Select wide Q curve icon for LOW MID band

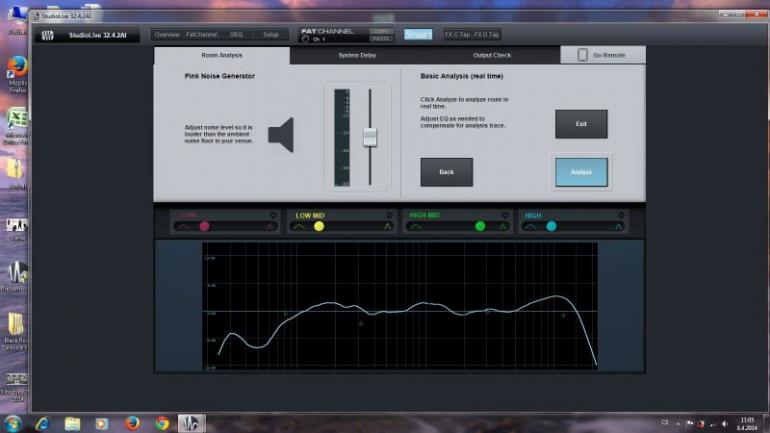click(x=299, y=226)
